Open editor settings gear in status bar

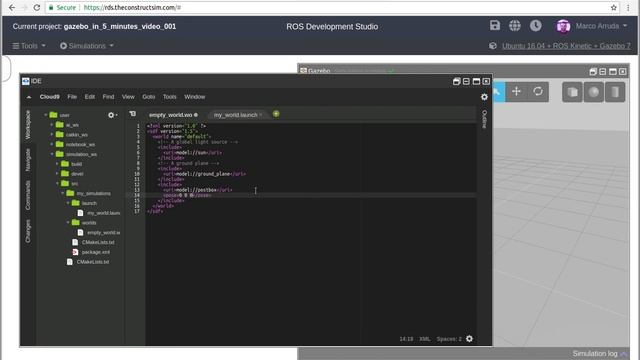tap(469, 339)
